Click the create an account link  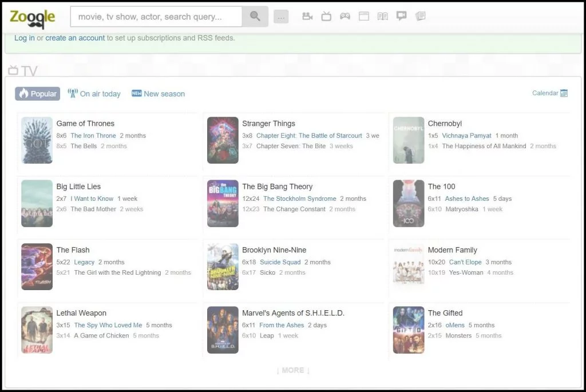(x=75, y=38)
